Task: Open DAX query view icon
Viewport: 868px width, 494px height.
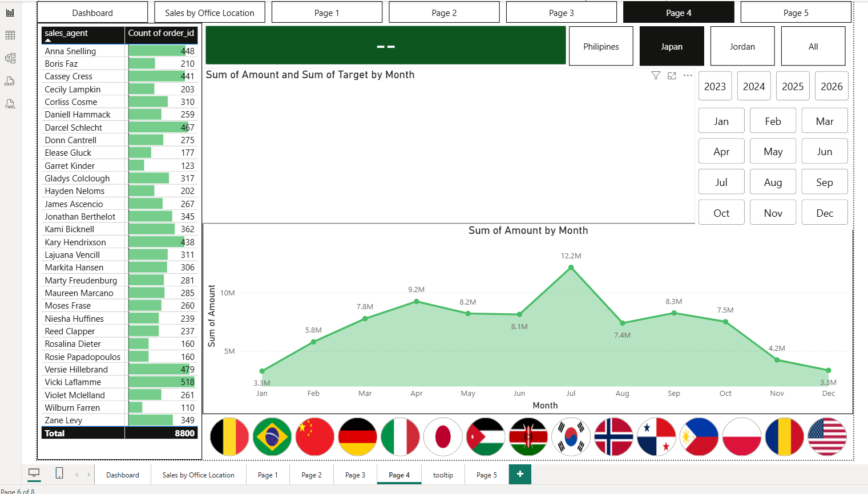Action: 10,81
